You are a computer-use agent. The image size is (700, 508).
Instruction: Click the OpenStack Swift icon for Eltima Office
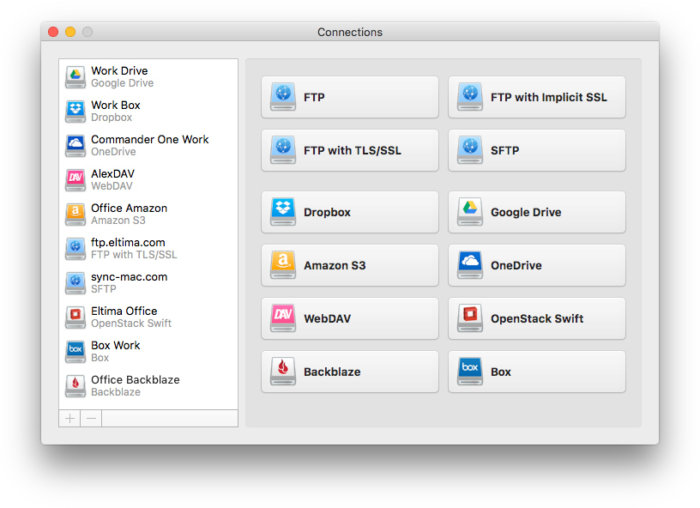coord(75,317)
